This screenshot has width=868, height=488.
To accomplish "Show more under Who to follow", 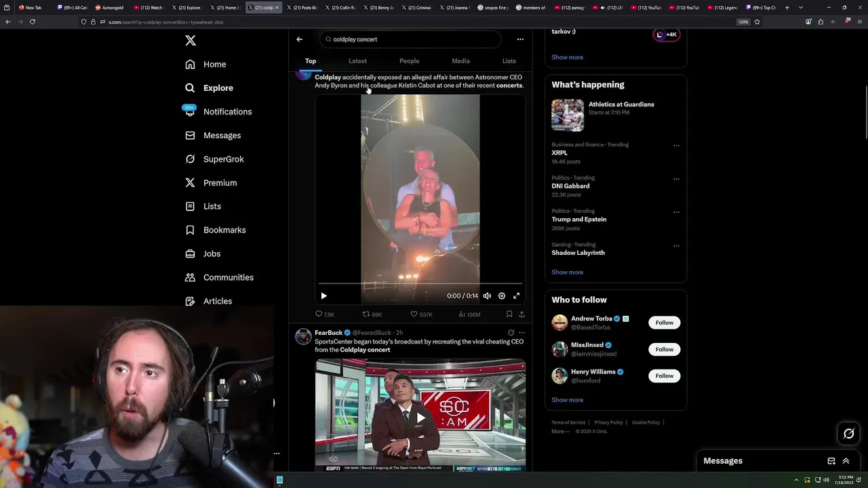I will coord(567,400).
